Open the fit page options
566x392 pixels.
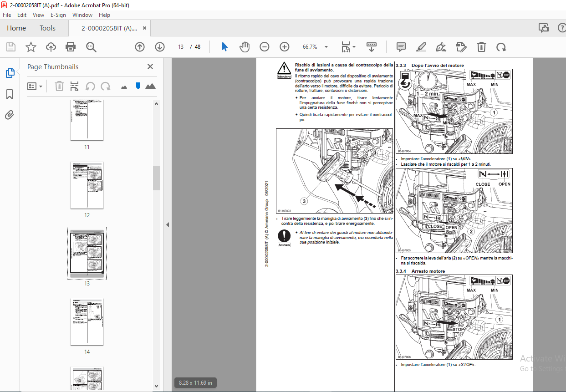[x=348, y=47]
